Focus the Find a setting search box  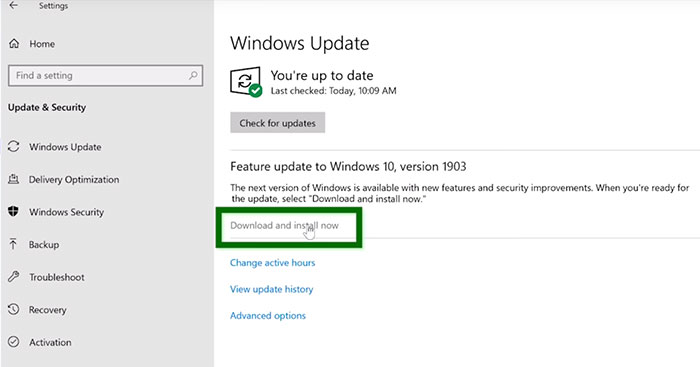pyautogui.click(x=105, y=75)
